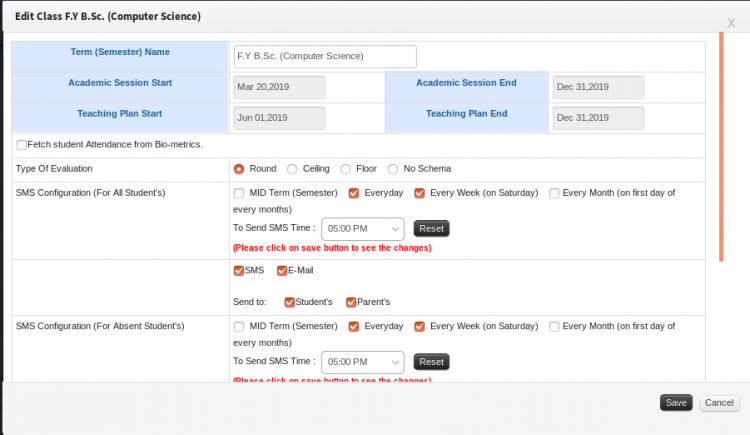Uncheck Every Week (on Saturday) for Absent Students

(x=419, y=326)
